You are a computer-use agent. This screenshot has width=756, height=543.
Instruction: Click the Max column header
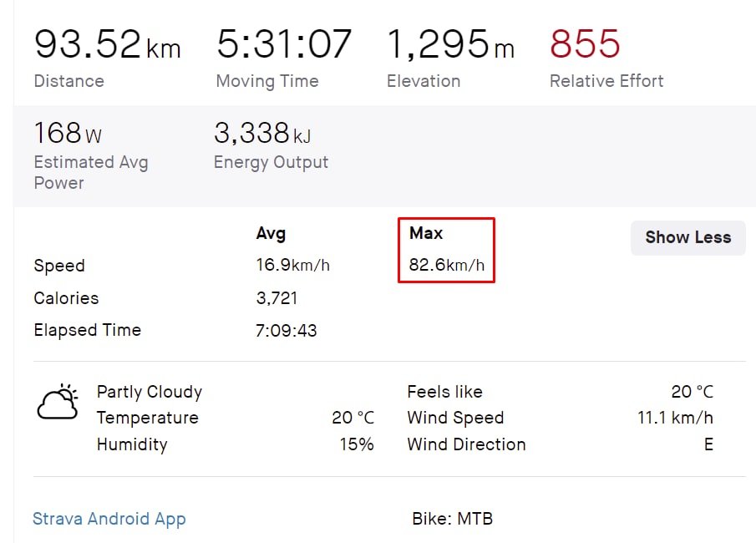pyautogui.click(x=426, y=234)
